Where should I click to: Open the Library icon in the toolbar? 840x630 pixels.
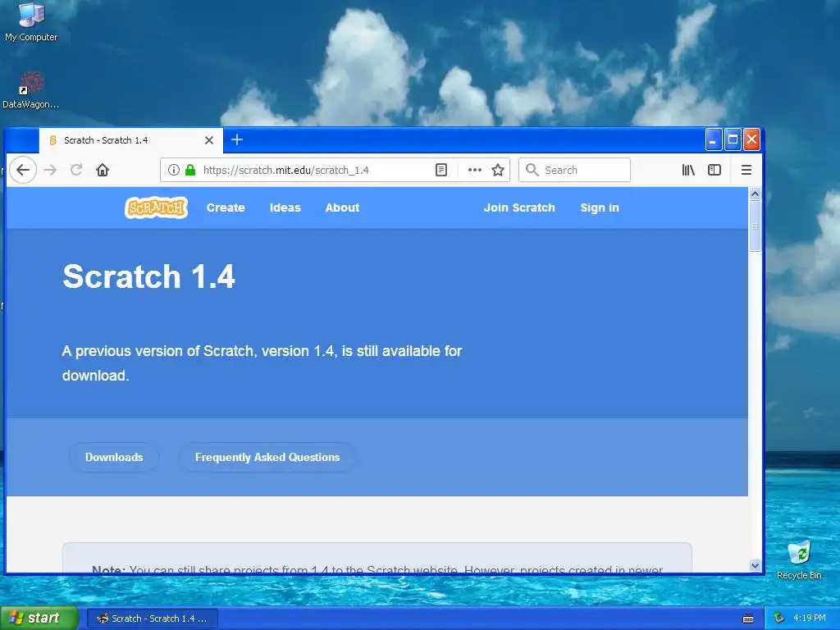[688, 171]
